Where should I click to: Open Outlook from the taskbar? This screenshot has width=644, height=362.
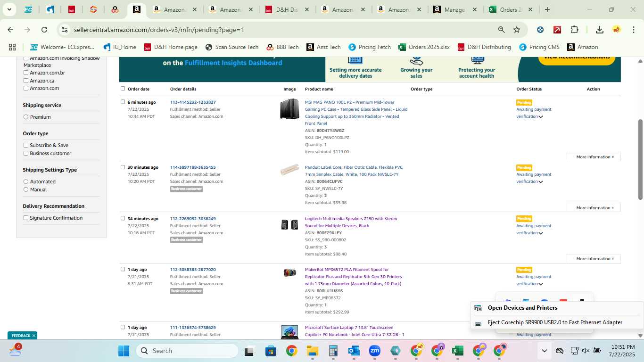354,351
